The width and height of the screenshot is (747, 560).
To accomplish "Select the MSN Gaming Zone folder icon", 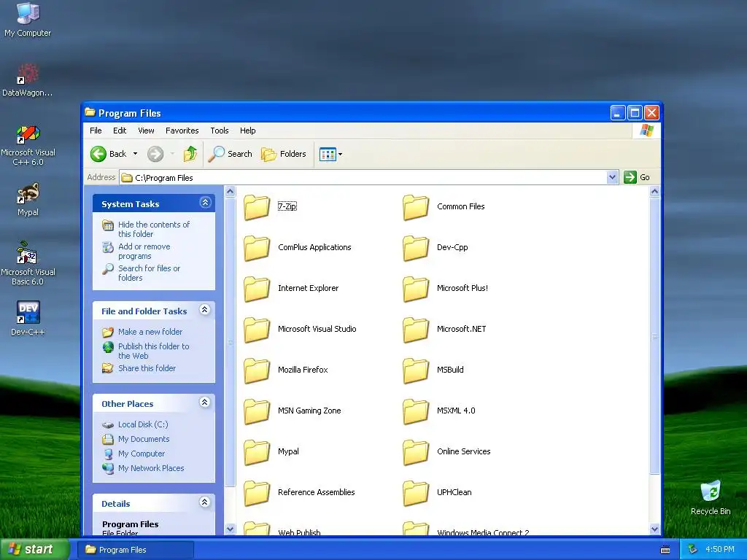I will (257, 411).
